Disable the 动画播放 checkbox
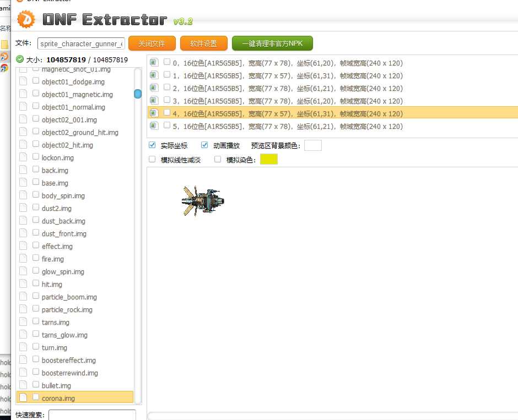This screenshot has width=518, height=420. [x=204, y=145]
